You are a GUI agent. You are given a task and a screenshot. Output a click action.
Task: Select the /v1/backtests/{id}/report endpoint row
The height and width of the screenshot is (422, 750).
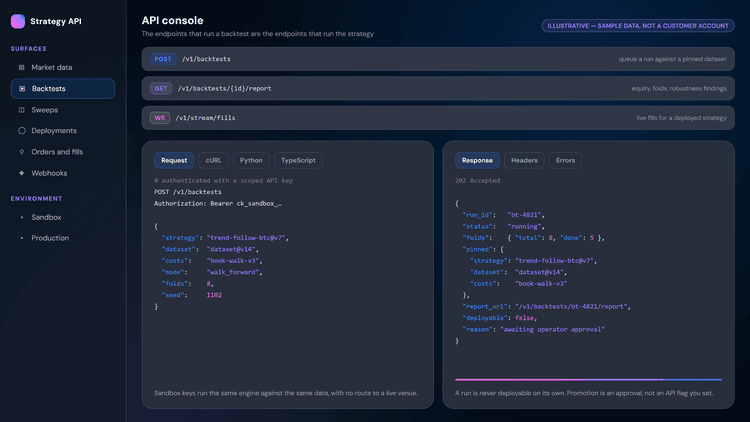coord(438,89)
